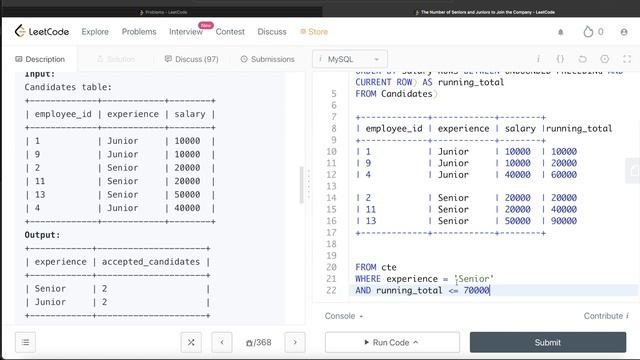Screen dimensions: 640x360
Task: Click 'Candidates table:' text
Action: pos(68,87)
